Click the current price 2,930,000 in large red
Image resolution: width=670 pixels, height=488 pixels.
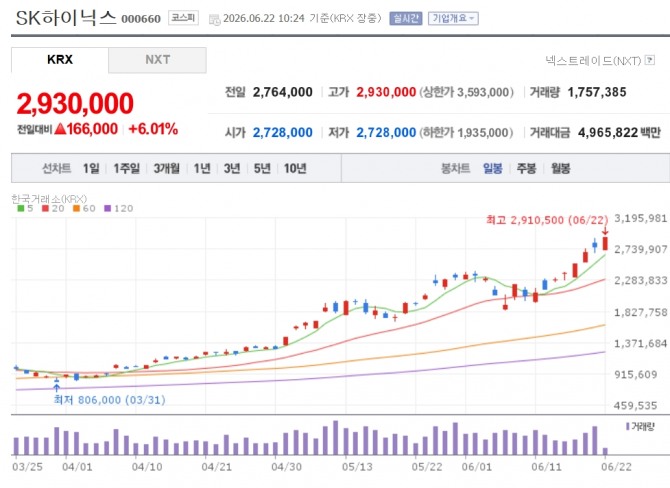[75, 103]
